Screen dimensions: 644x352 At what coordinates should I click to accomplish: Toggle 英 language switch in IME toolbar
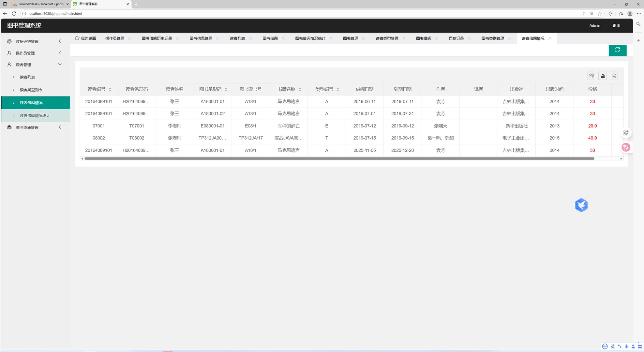click(x=613, y=346)
